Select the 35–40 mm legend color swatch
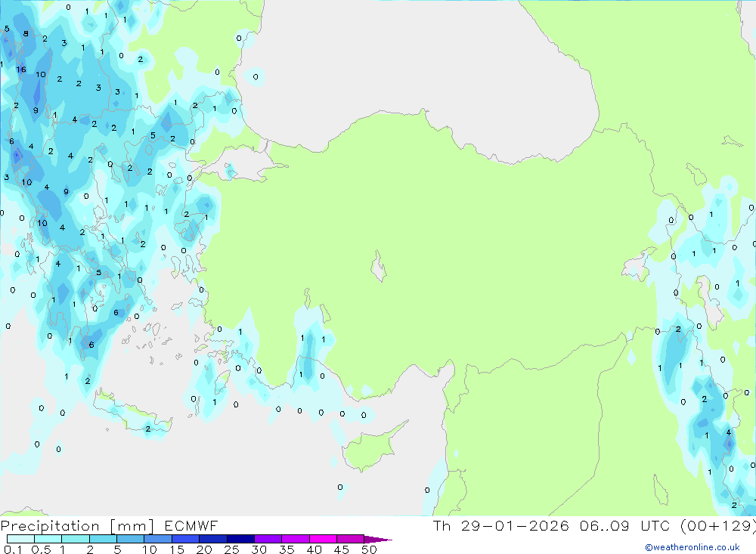This screenshot has width=756, height=554. coord(296,539)
